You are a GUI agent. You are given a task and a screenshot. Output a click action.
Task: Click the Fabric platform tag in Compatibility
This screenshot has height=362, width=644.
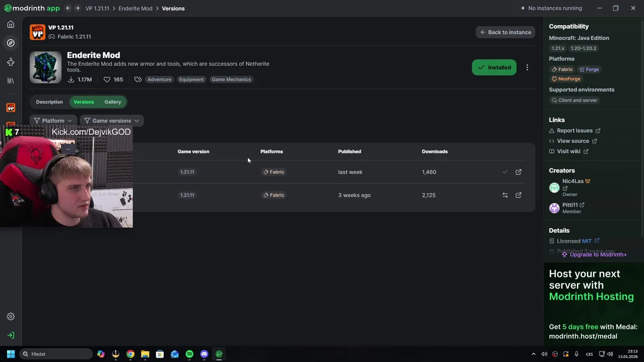click(x=562, y=69)
